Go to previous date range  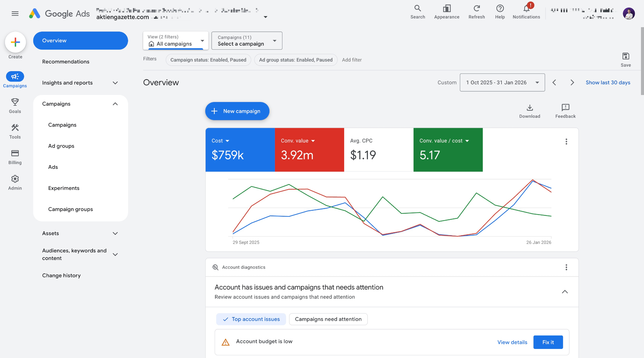coord(554,83)
